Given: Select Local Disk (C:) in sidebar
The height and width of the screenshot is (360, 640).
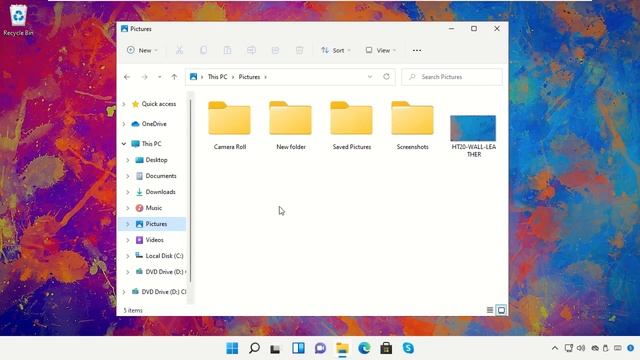Looking at the screenshot, I should click(164, 256).
